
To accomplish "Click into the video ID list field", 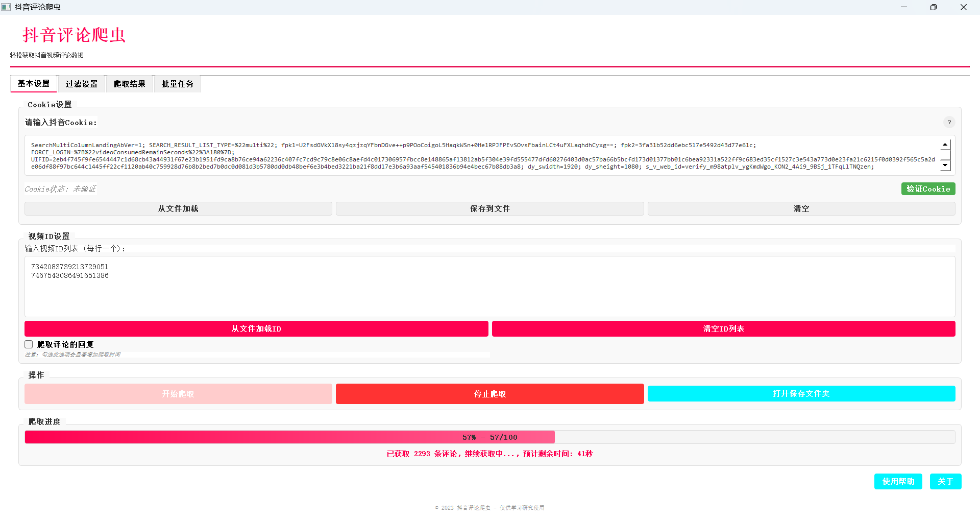I will point(490,287).
